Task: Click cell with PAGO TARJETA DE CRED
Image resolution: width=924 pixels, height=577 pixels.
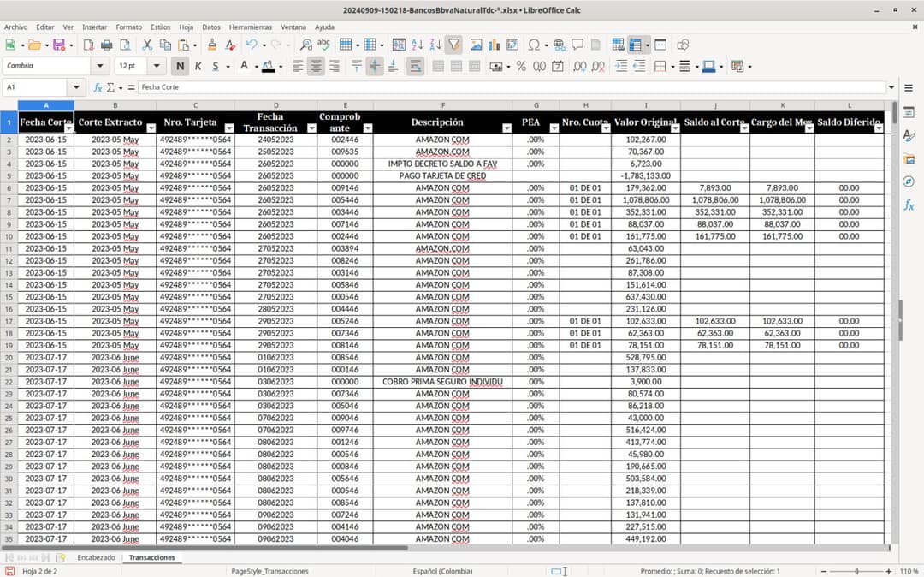Action: pos(442,175)
